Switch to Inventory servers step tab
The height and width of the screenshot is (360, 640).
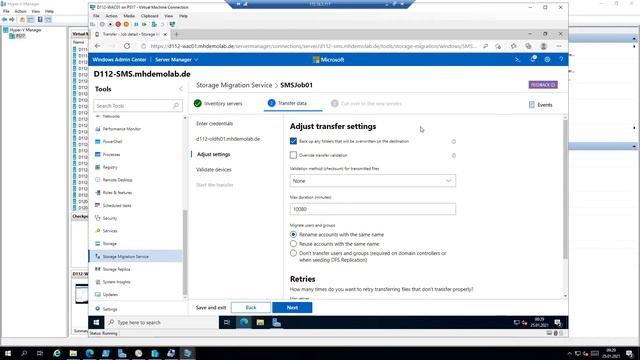point(218,104)
